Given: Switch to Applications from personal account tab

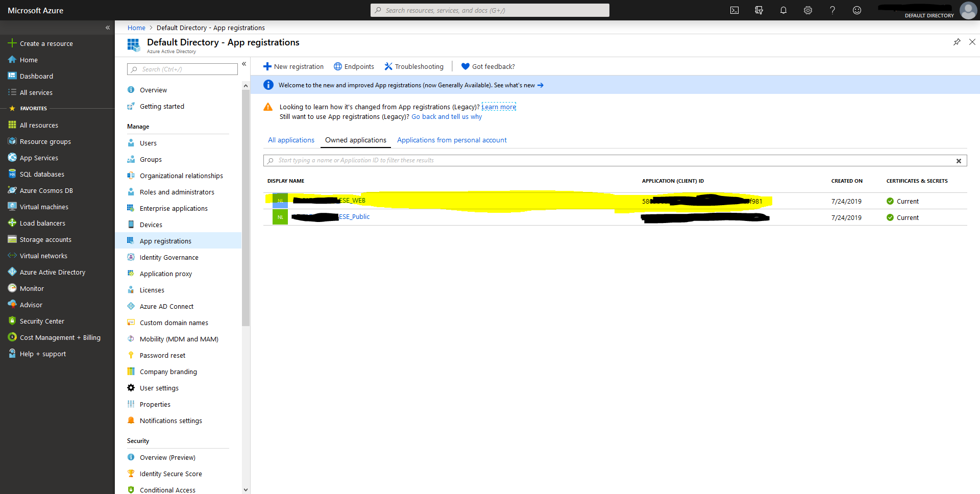Looking at the screenshot, I should coord(452,140).
